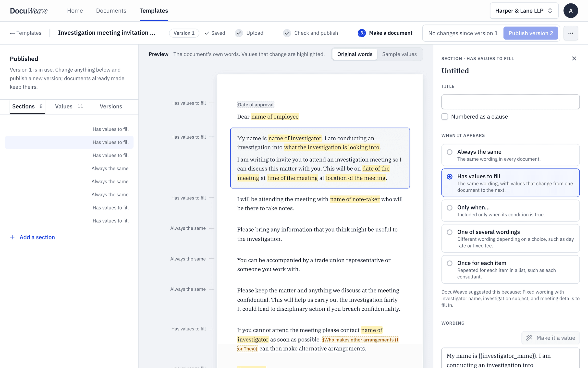Click the Saved checkmark indicator
This screenshot has width=588, height=368.
tap(215, 33)
